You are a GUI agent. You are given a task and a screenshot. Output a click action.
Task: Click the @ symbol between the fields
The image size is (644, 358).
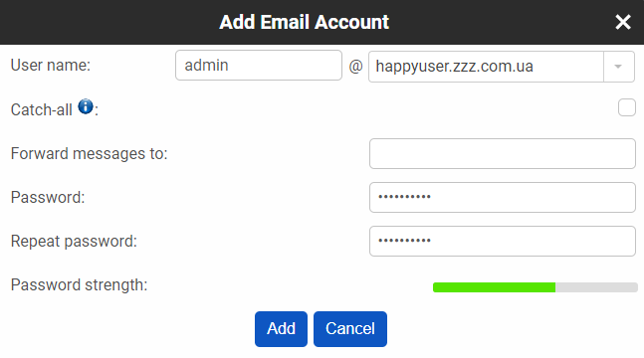355,66
